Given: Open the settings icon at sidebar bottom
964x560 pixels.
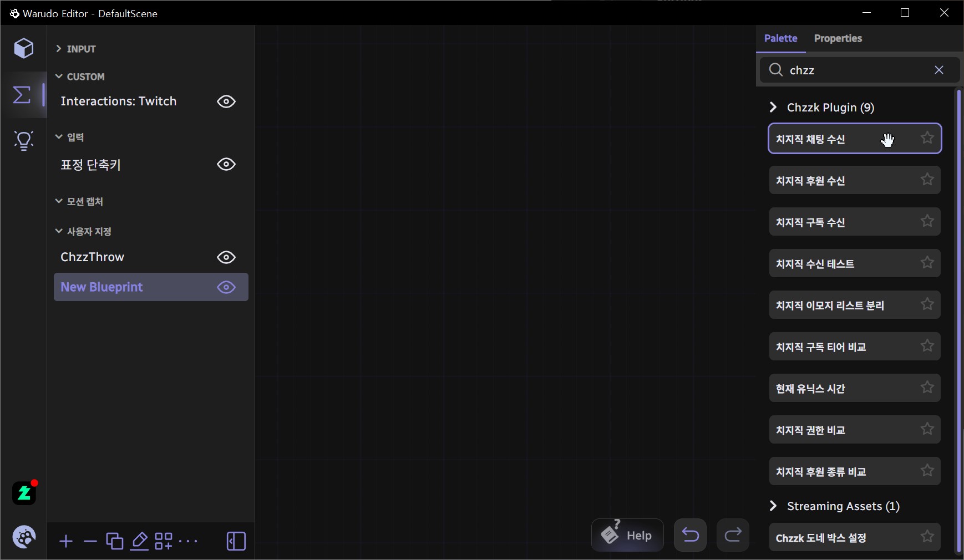Looking at the screenshot, I should tap(24, 537).
